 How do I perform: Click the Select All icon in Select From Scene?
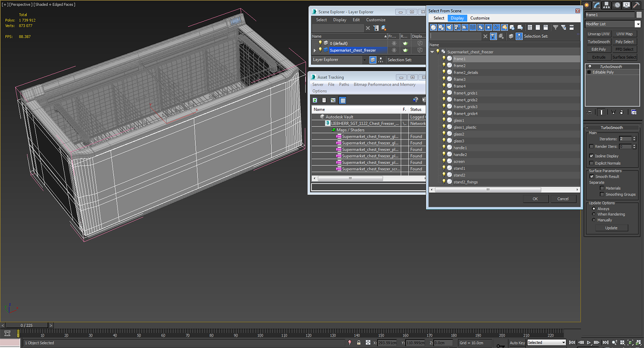coord(530,27)
